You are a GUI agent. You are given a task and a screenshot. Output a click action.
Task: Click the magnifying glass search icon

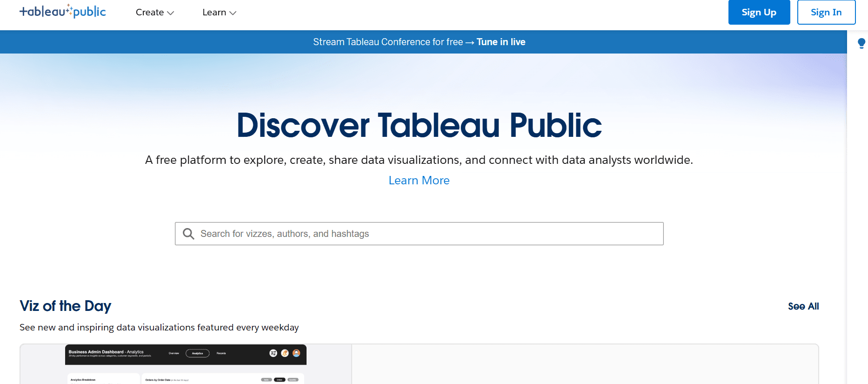pos(188,234)
